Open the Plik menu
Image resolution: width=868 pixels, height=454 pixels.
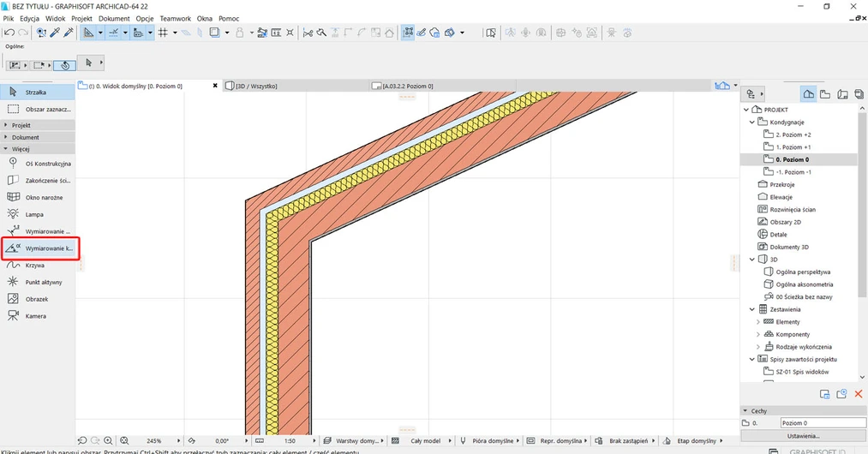[x=9, y=18]
